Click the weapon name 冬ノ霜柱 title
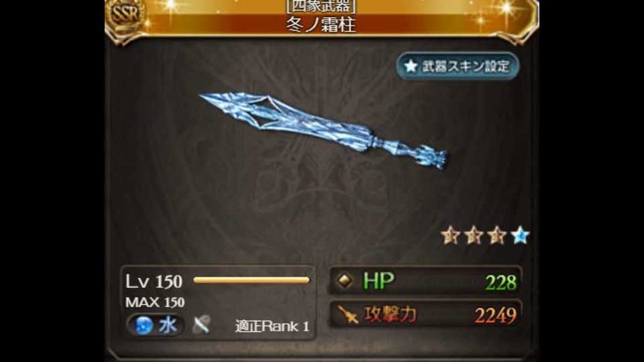 [x=321, y=25]
